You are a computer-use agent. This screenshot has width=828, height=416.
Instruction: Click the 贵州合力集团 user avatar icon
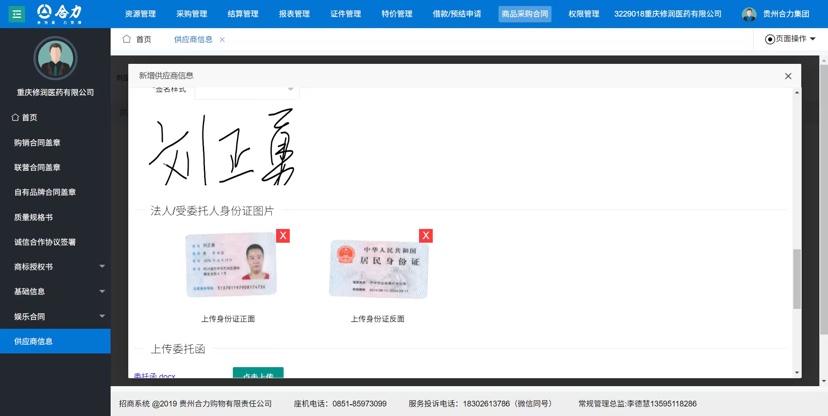click(x=749, y=14)
